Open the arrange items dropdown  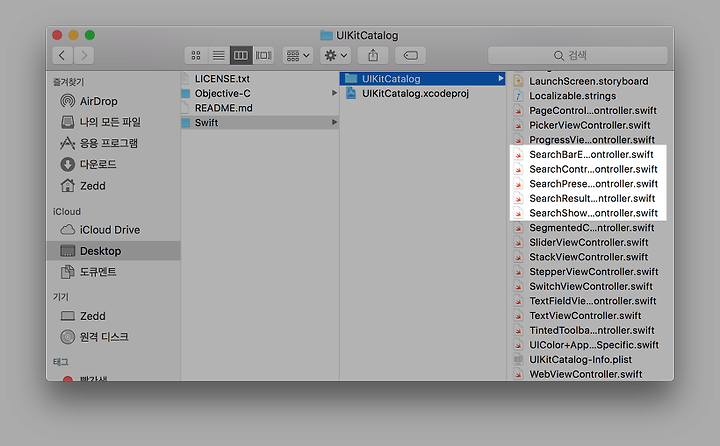click(298, 56)
